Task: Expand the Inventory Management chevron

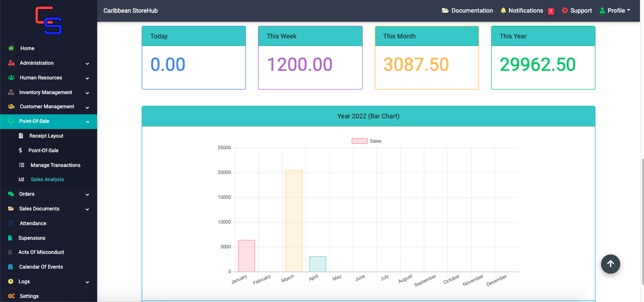Action: pos(88,93)
